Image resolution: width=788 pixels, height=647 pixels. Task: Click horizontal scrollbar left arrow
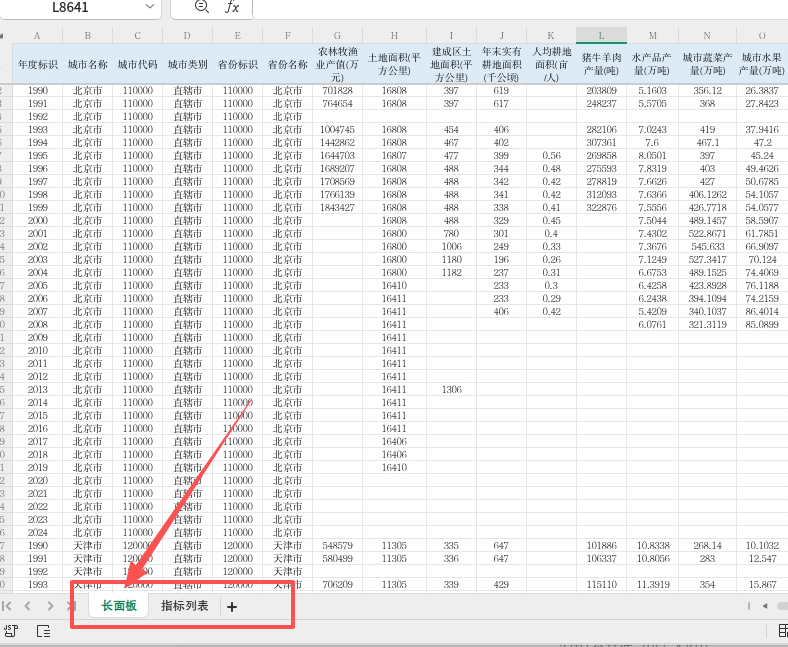[766, 606]
